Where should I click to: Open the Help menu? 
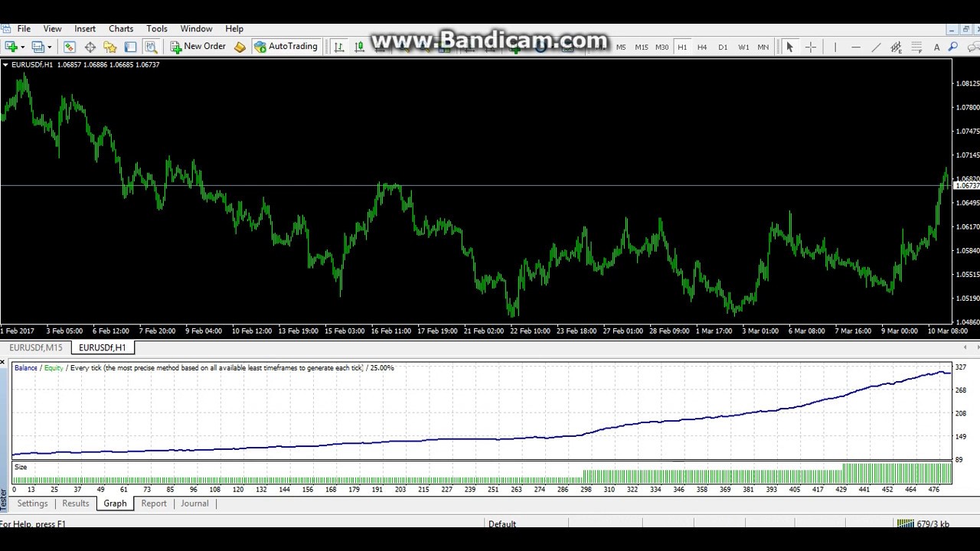coord(234,28)
